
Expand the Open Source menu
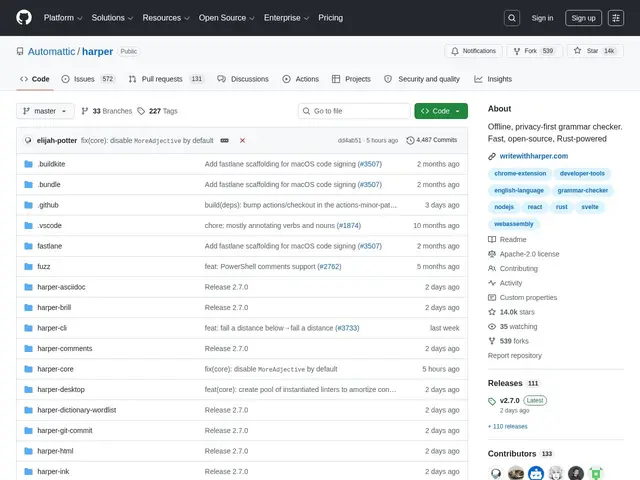click(x=227, y=18)
